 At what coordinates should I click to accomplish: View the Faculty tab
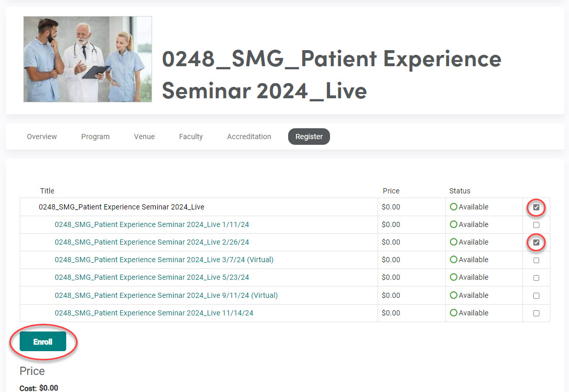191,137
